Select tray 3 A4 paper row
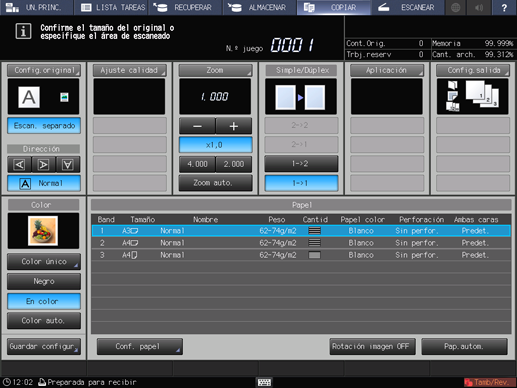 (301, 255)
